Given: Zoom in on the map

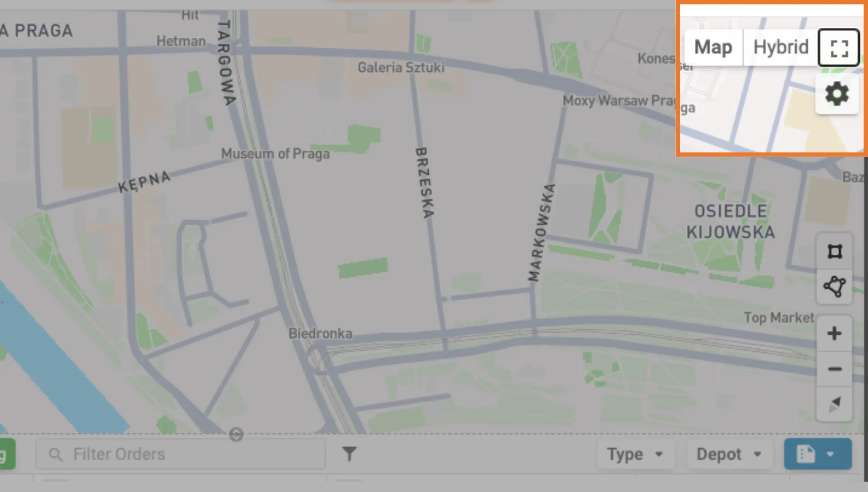Looking at the screenshot, I should pos(835,334).
